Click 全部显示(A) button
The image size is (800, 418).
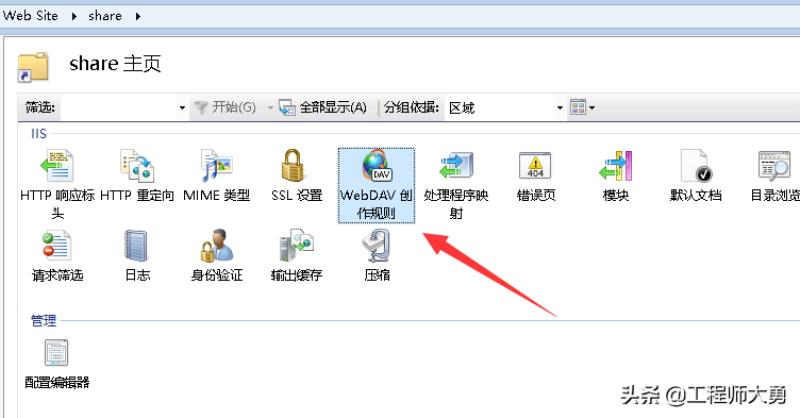(323, 107)
